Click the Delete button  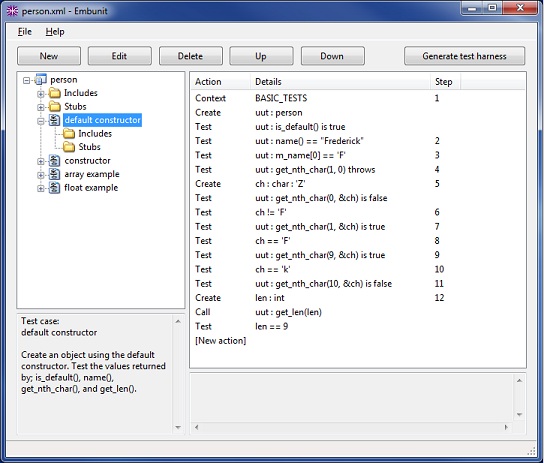pos(190,56)
